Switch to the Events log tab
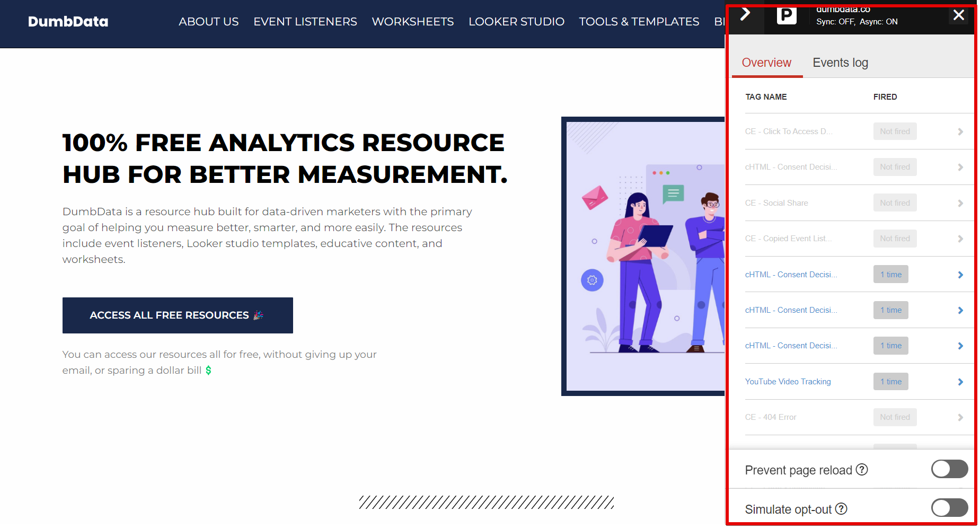The height and width of the screenshot is (528, 980). [840, 63]
